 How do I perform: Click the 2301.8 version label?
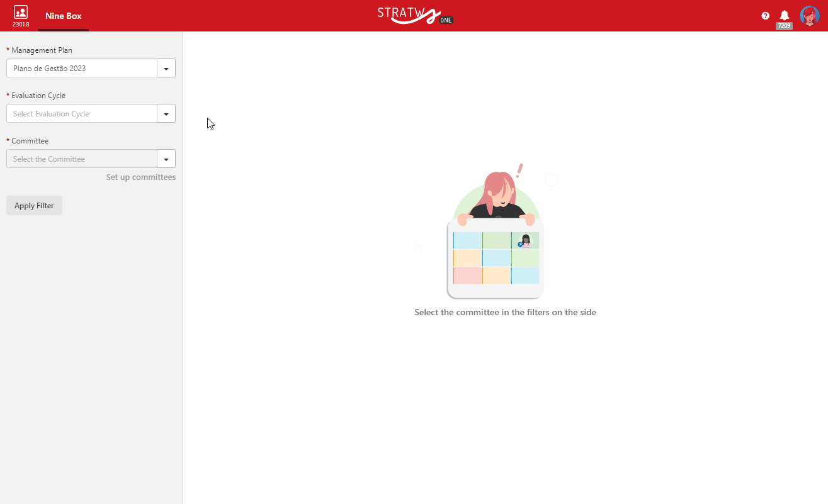[21, 25]
